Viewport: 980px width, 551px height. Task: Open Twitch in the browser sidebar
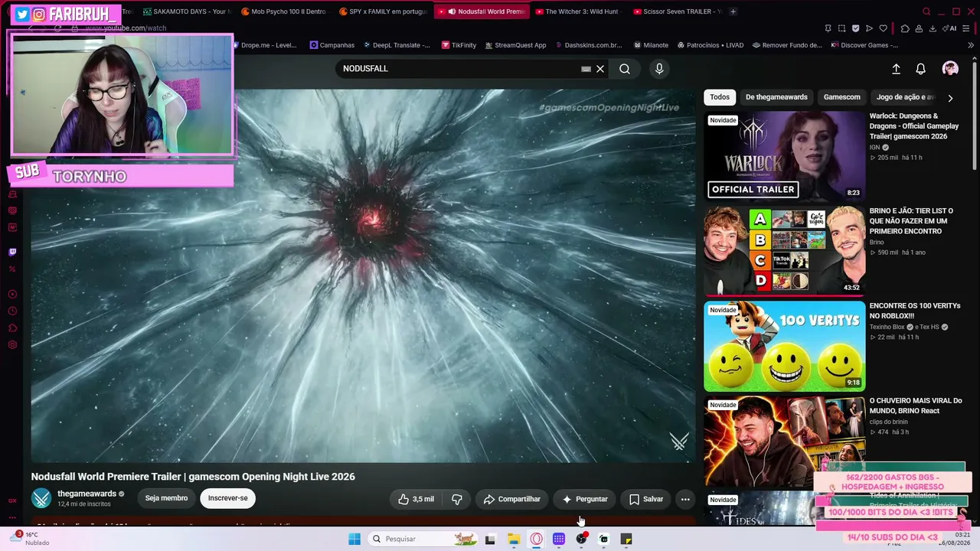[12, 253]
